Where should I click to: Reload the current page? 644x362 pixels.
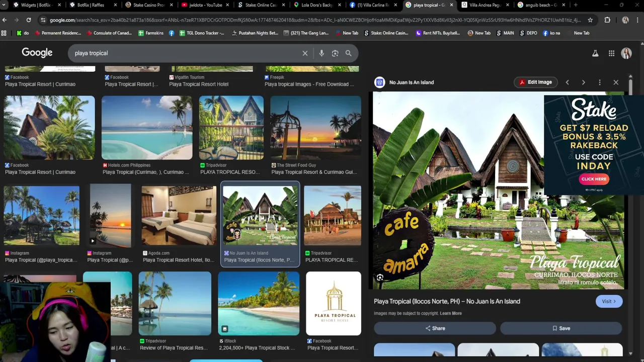[29, 20]
